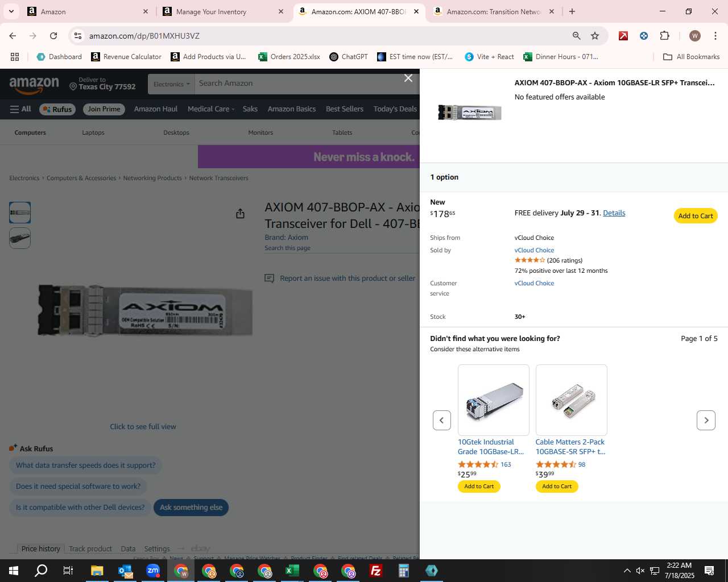
Task: Select the Price history tab
Action: tap(40, 548)
